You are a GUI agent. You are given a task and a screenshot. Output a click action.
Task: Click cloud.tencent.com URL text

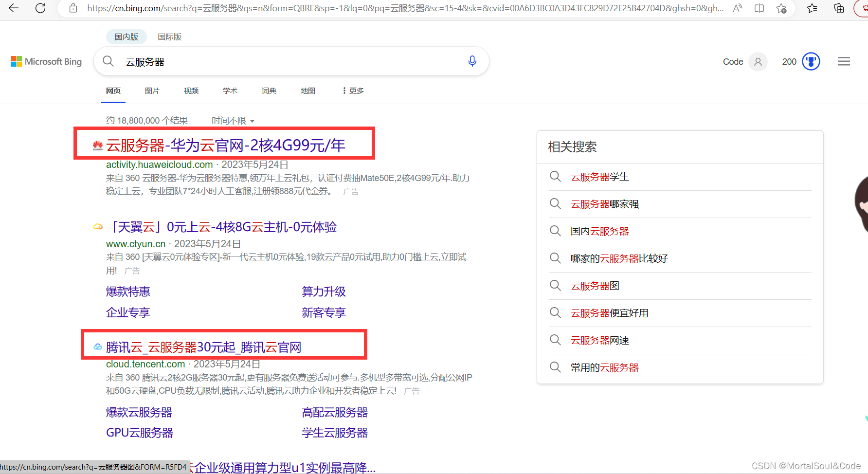coord(145,364)
